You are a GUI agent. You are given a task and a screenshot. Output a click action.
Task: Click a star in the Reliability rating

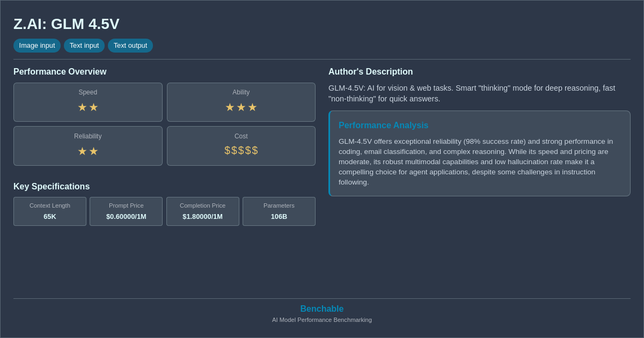[82, 151]
